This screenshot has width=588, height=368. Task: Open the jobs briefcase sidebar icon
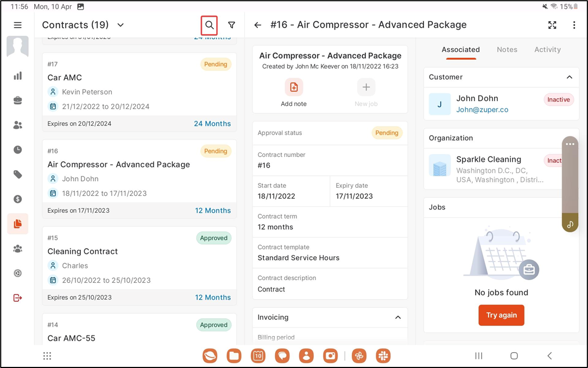click(18, 100)
